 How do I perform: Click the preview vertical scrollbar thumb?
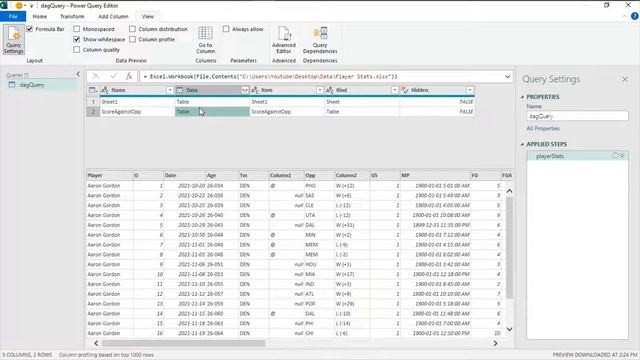[x=509, y=248]
